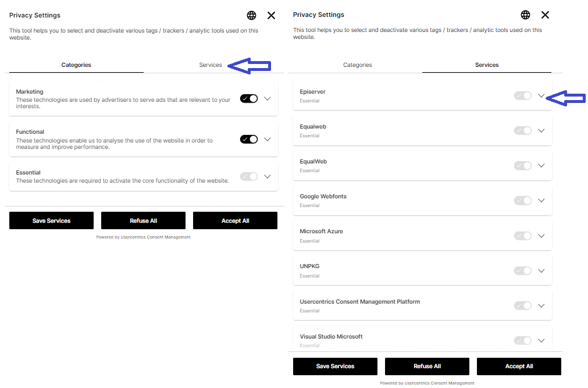Close the right Privacy Settings panel
The height and width of the screenshot is (388, 588).
545,15
